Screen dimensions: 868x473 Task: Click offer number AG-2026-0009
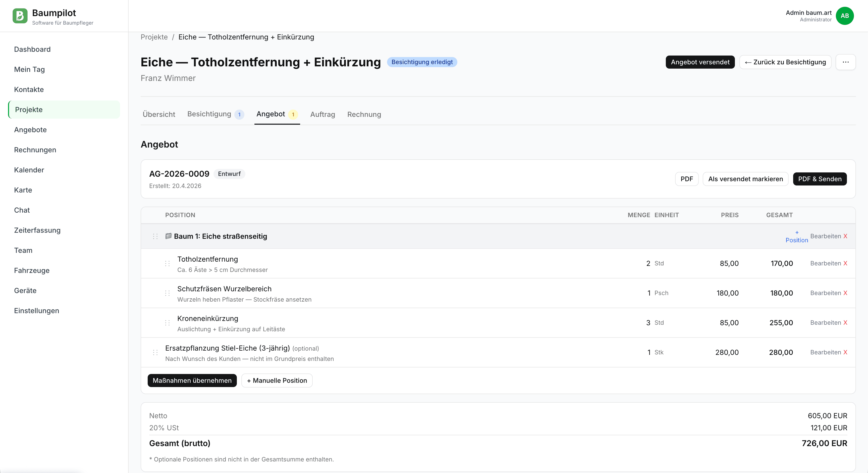[179, 174]
